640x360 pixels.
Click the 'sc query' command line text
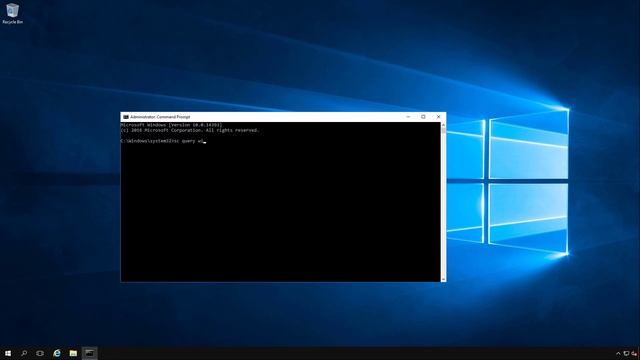coord(162,141)
